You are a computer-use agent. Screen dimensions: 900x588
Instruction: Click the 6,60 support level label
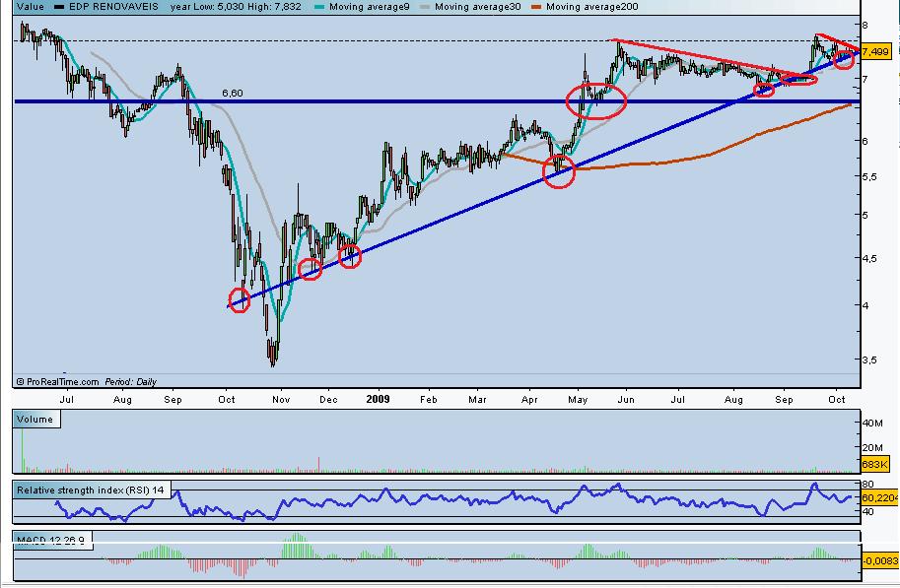[x=233, y=93]
